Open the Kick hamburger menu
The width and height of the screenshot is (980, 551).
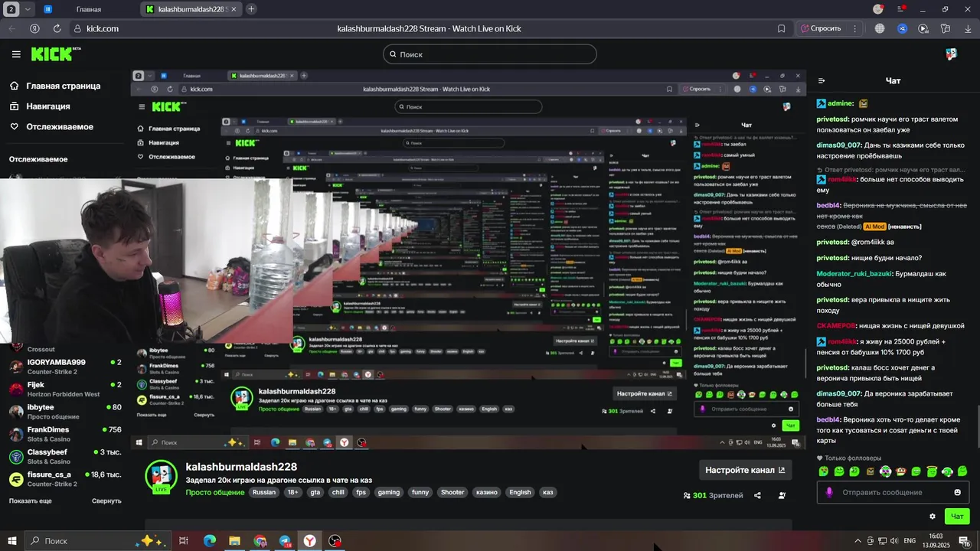(16, 54)
